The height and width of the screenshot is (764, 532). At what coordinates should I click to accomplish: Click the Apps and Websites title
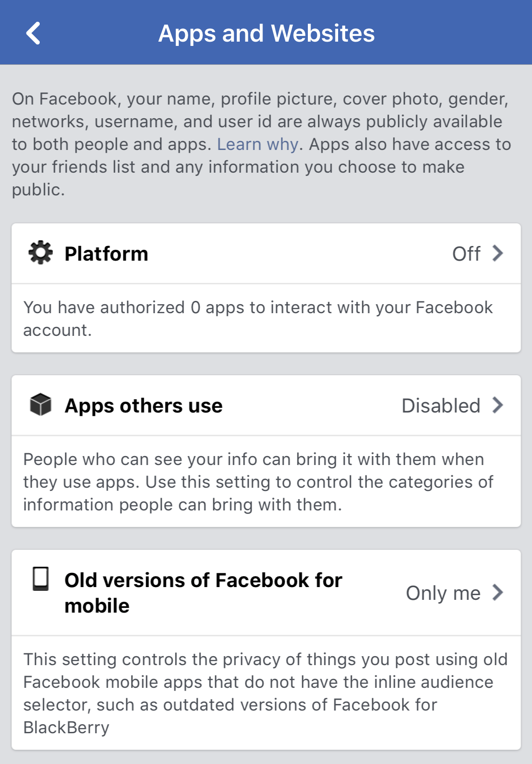(x=266, y=33)
